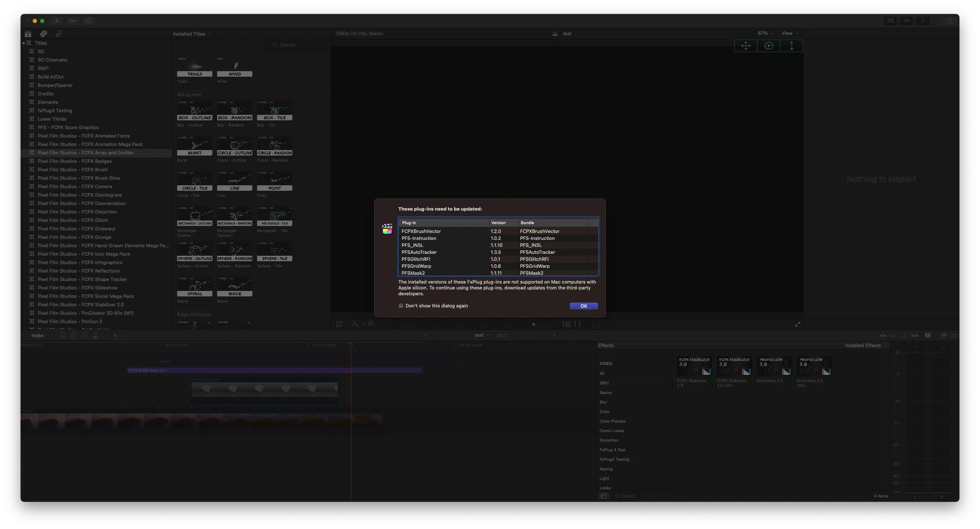Open the Installed Effects popup menu

coord(866,346)
